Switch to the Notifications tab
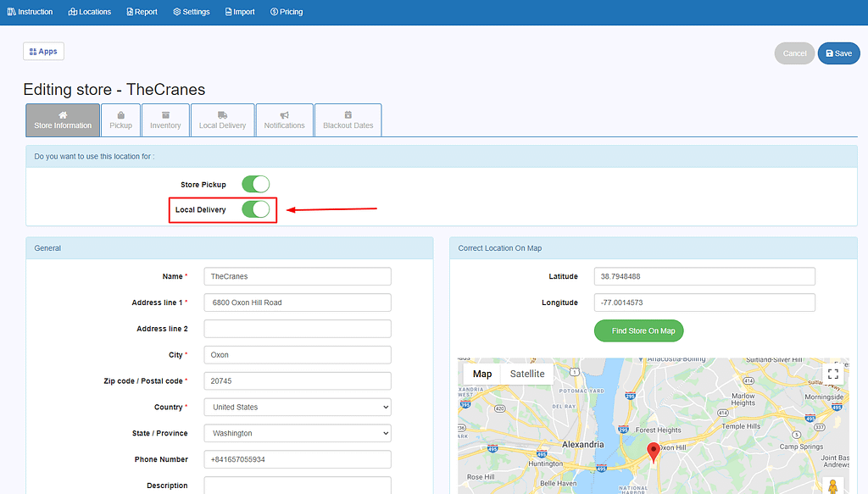This screenshot has width=868, height=494. pyautogui.click(x=285, y=120)
